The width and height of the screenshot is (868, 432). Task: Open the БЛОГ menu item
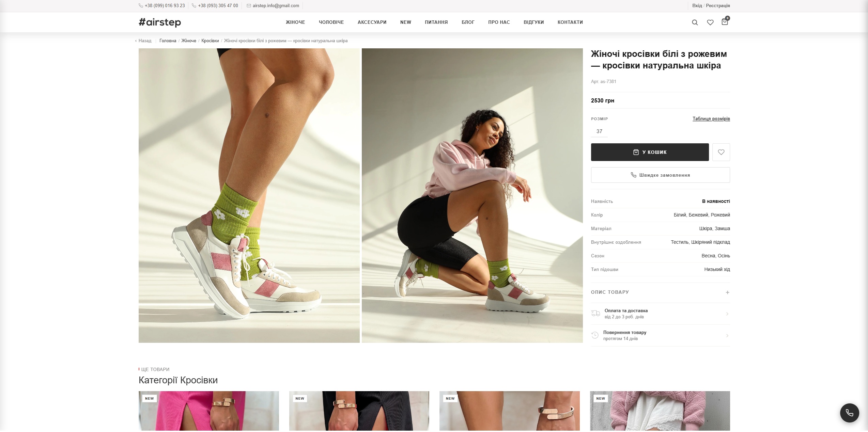point(468,22)
